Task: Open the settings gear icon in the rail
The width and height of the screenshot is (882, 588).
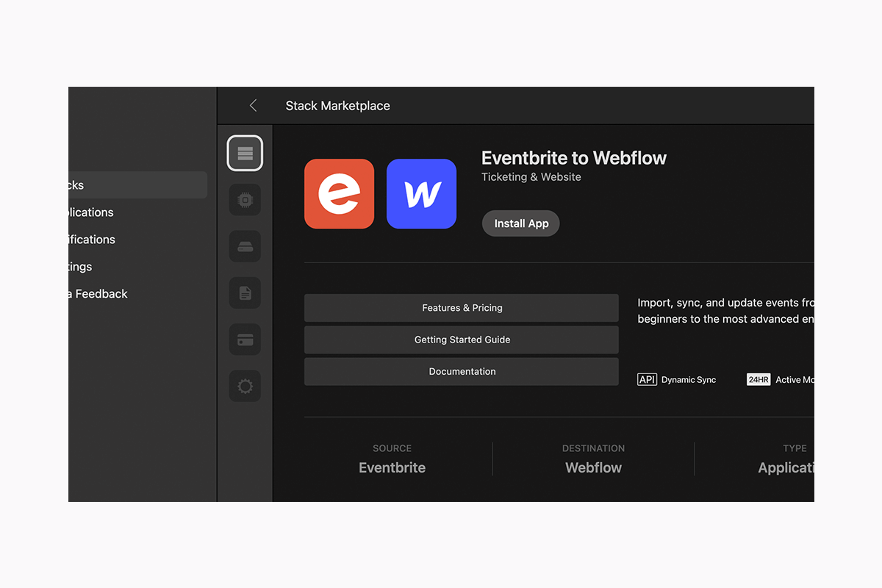Action: pyautogui.click(x=245, y=386)
